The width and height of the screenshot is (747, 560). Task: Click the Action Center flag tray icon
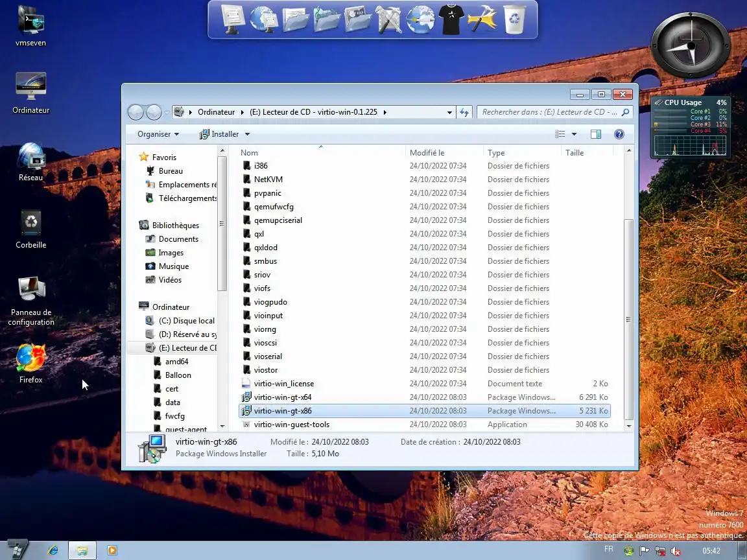point(644,551)
